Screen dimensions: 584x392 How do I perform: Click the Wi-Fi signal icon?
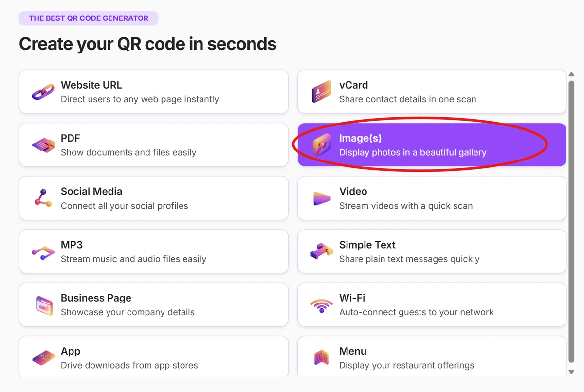point(321,304)
